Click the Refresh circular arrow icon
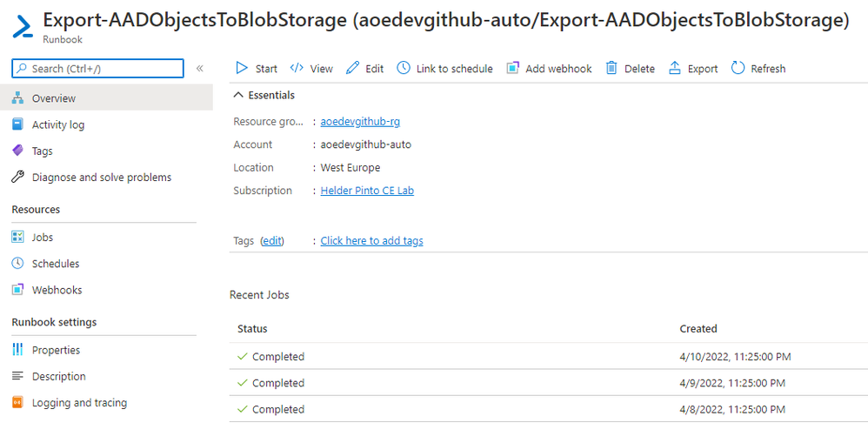 click(738, 68)
